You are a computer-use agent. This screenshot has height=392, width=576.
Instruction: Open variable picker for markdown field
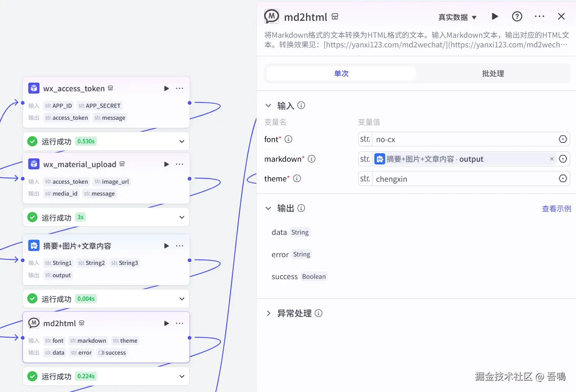click(563, 159)
